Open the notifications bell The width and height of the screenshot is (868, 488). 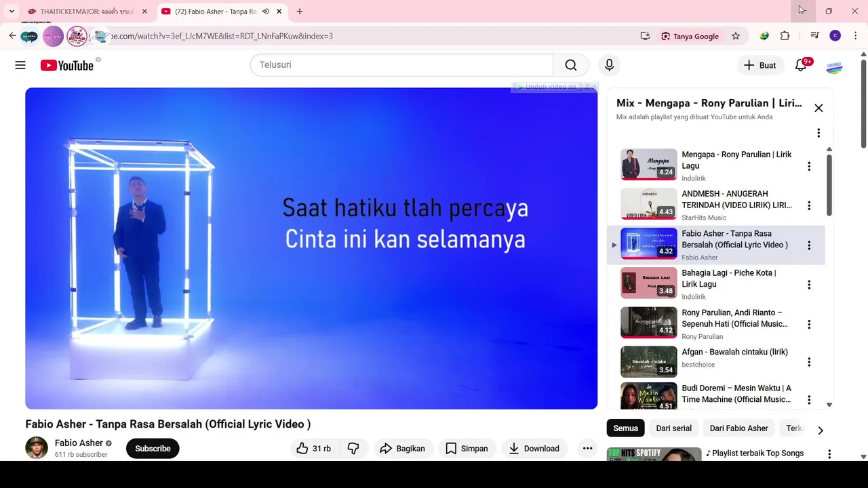801,65
